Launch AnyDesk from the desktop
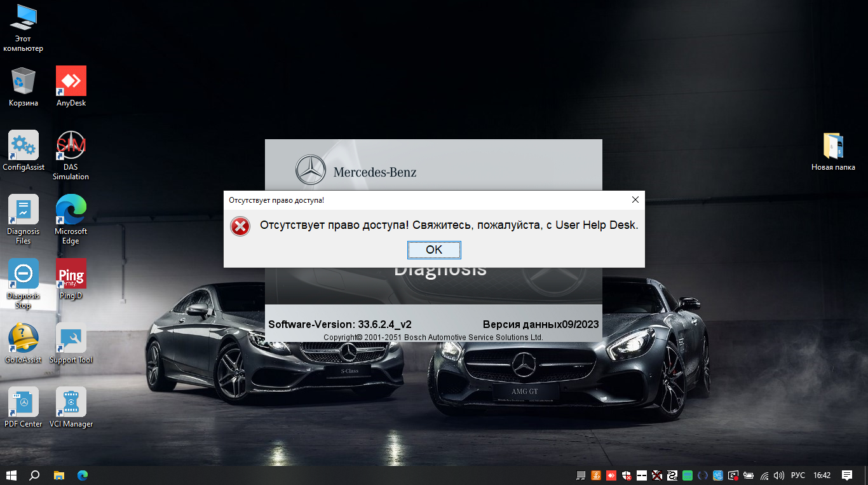This screenshot has width=868, height=485. click(71, 87)
